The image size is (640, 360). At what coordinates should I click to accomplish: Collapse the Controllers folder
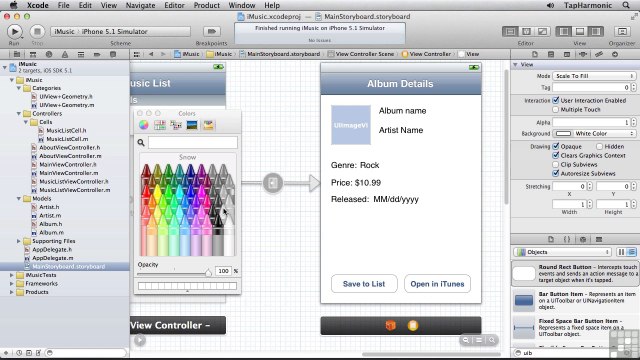click(19, 113)
